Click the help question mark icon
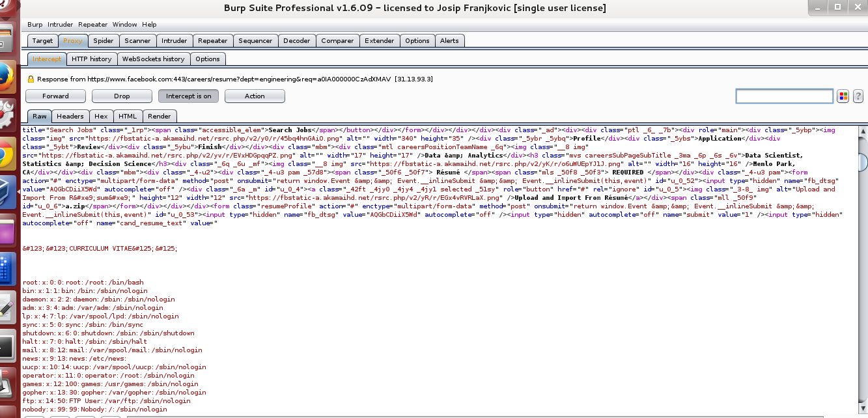Viewport: 868px width, 418px height. (858, 96)
